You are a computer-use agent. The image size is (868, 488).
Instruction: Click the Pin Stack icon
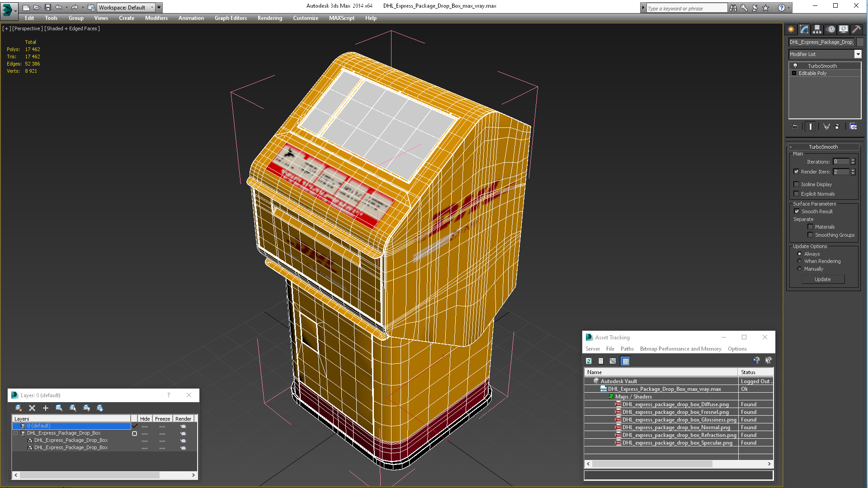[x=795, y=127]
